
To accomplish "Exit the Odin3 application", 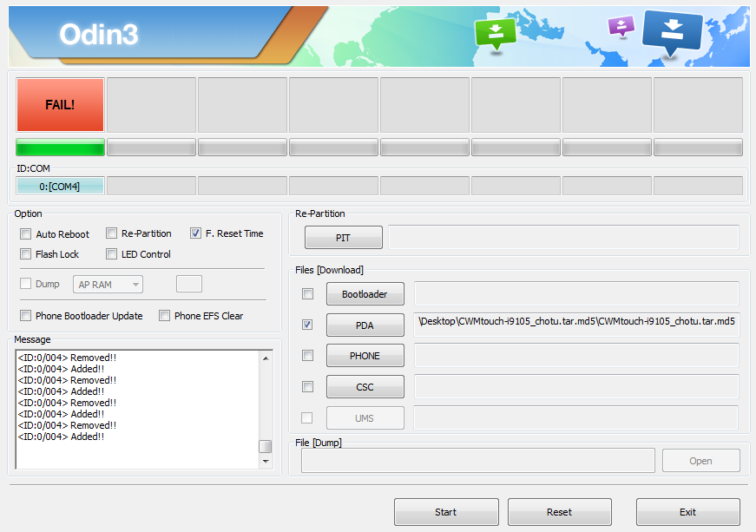I will [x=688, y=512].
